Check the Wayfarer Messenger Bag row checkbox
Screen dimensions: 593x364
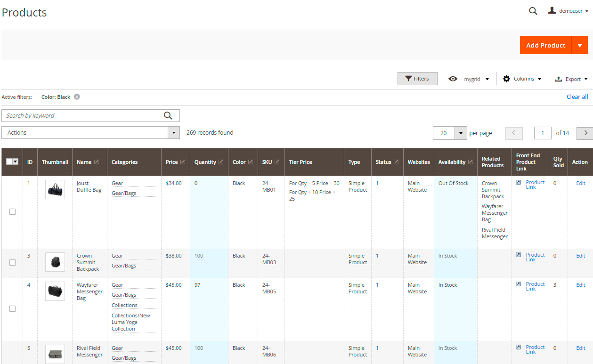tap(13, 309)
